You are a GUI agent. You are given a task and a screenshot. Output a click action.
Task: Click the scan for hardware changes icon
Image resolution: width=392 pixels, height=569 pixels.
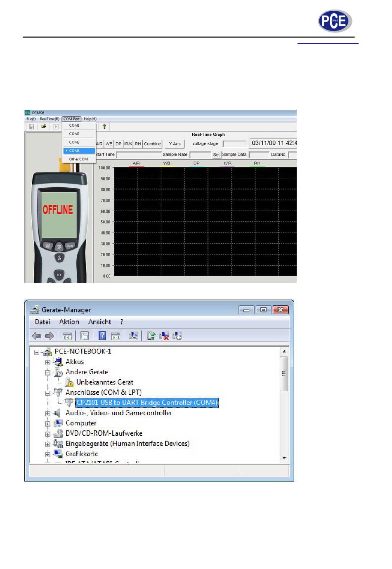(x=133, y=336)
